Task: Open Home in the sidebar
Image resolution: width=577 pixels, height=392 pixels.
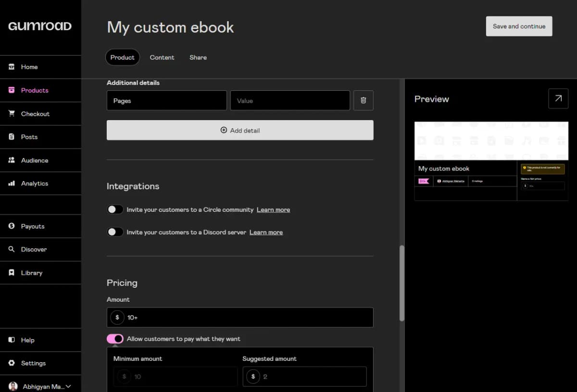Action: 40,67
